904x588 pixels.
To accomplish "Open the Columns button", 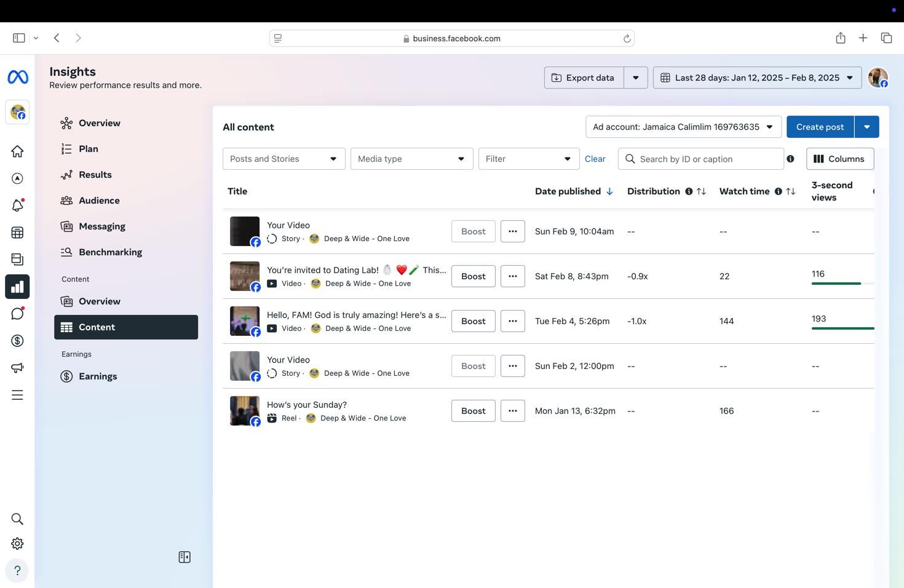I will click(x=839, y=159).
